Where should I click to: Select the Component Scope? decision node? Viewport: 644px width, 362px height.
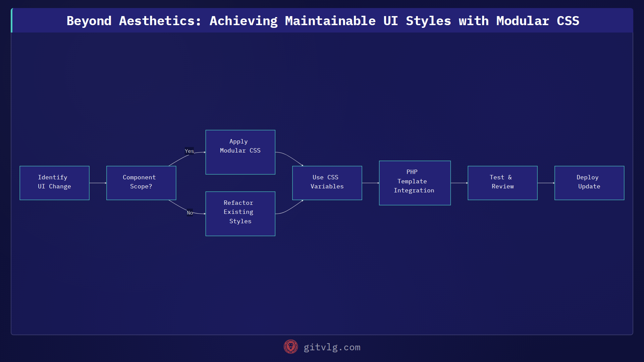pyautogui.click(x=141, y=183)
